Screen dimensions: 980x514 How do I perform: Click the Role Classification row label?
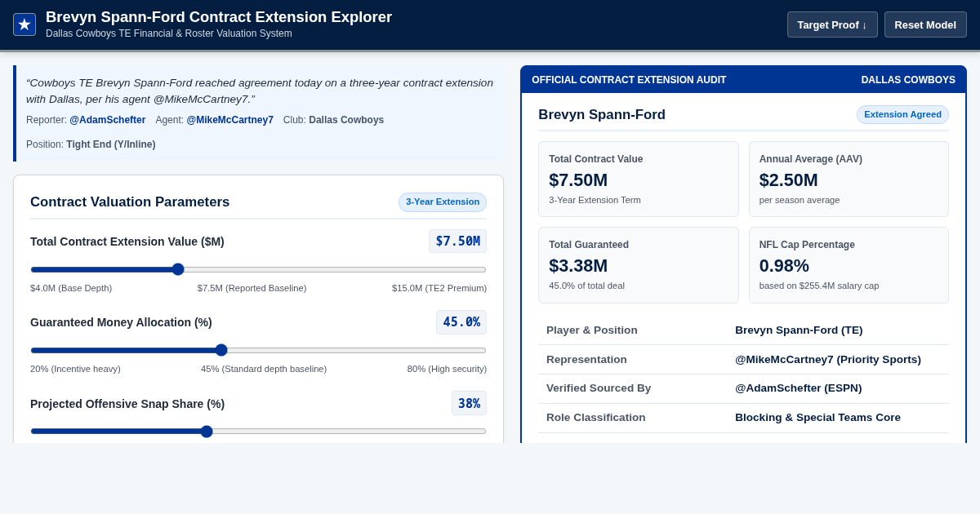tap(596, 418)
